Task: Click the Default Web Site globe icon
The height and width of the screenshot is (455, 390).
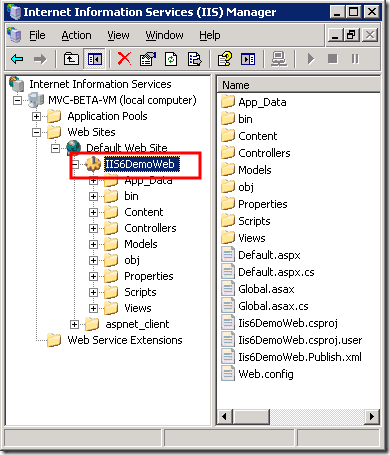Action: click(x=73, y=147)
